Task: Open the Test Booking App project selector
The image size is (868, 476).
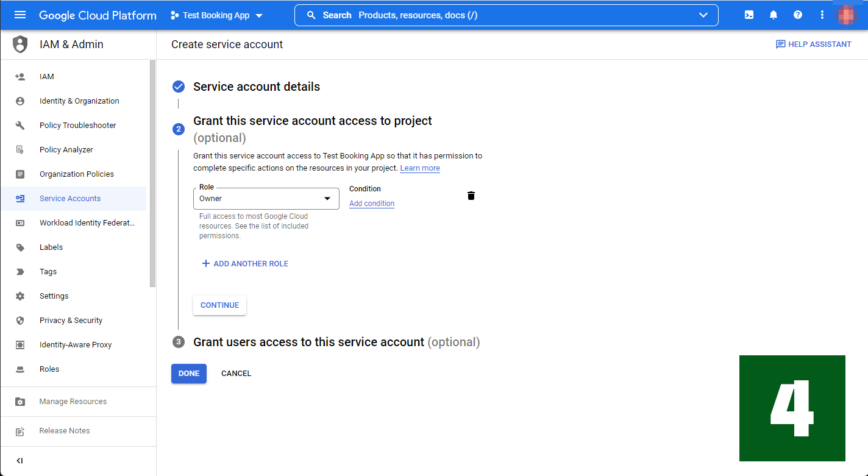Action: (216, 15)
